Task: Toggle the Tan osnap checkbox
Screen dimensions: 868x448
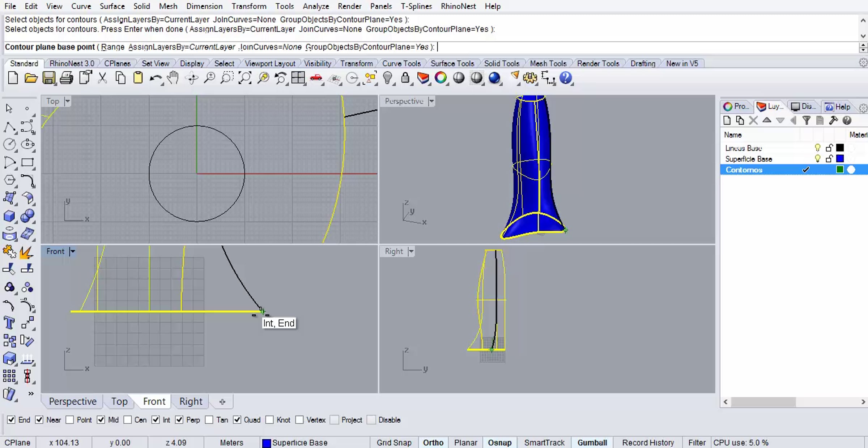Action: (x=209, y=420)
